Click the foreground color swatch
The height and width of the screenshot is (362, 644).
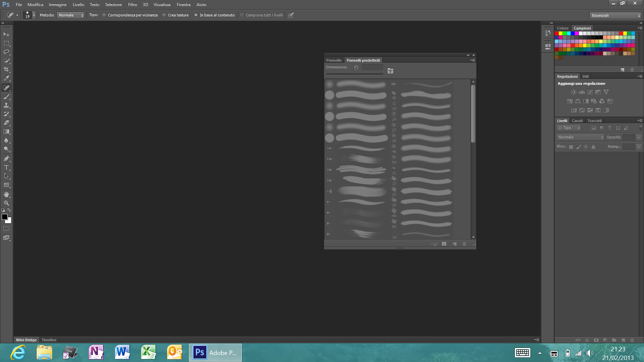point(4,217)
